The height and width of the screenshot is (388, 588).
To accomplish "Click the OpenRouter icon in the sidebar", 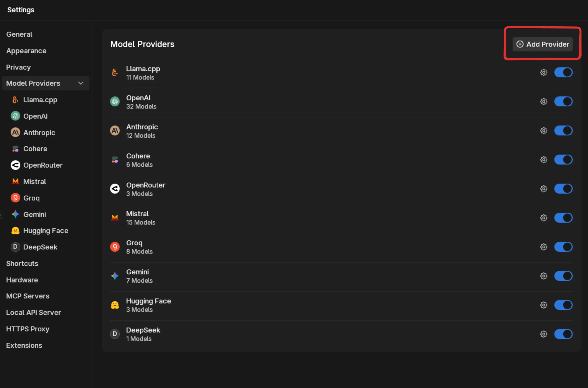I will (x=15, y=165).
